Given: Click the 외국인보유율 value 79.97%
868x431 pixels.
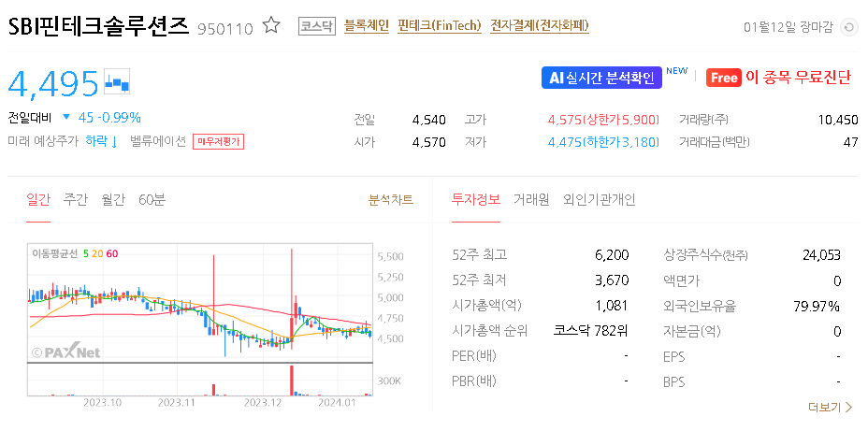Looking at the screenshot, I should (818, 306).
